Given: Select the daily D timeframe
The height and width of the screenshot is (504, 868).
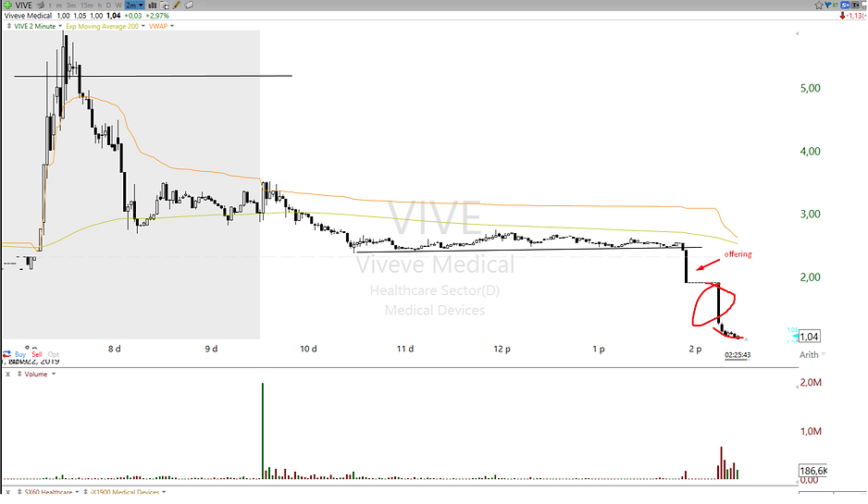Looking at the screenshot, I should click(108, 6).
